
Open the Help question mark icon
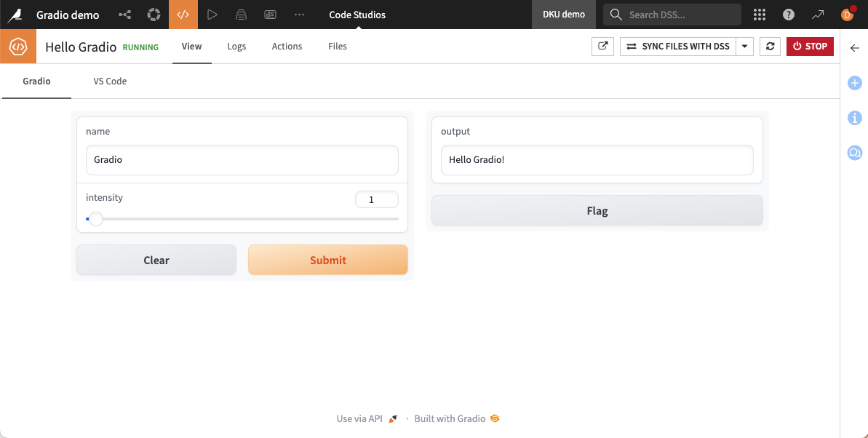(789, 15)
